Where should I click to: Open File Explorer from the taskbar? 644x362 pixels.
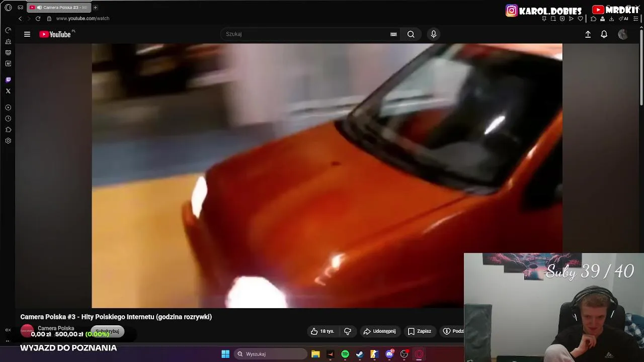tap(315, 354)
